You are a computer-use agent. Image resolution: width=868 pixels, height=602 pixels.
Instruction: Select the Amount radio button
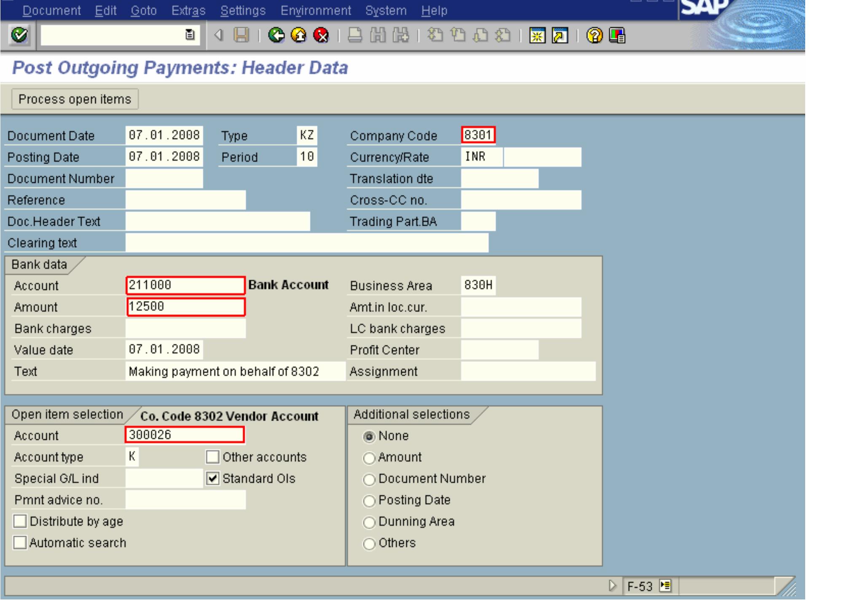click(370, 458)
